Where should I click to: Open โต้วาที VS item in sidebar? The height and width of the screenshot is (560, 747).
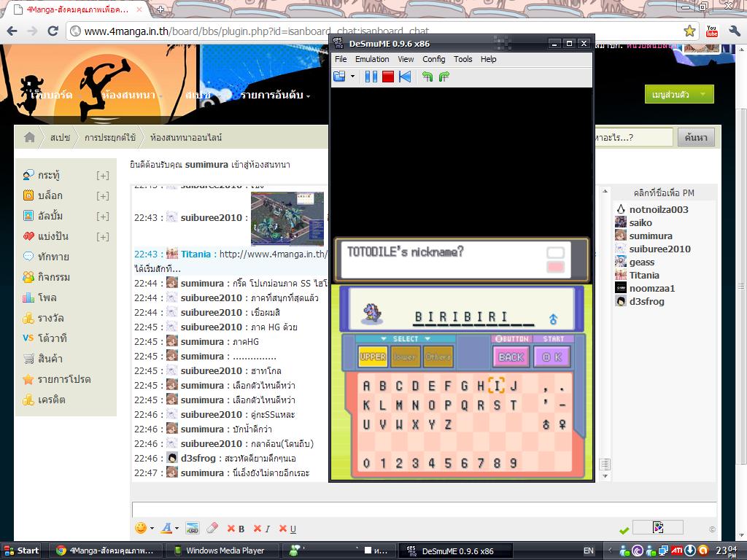coord(44,338)
